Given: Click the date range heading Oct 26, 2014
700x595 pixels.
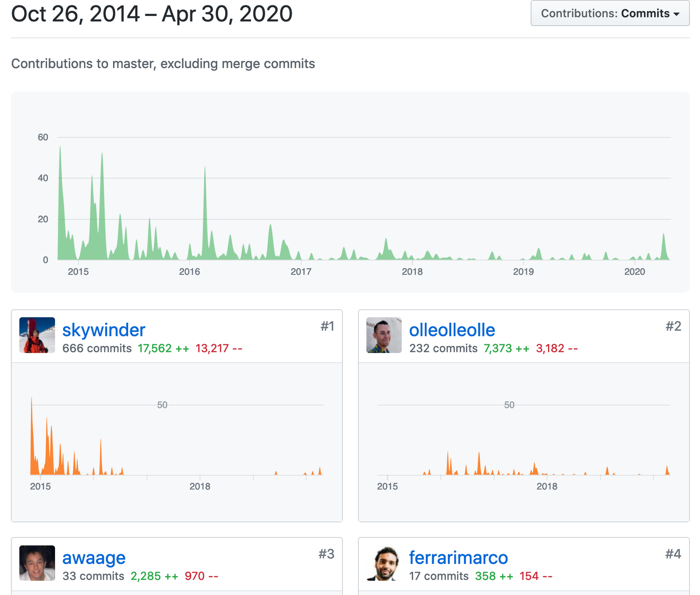Looking at the screenshot, I should coord(152,14).
